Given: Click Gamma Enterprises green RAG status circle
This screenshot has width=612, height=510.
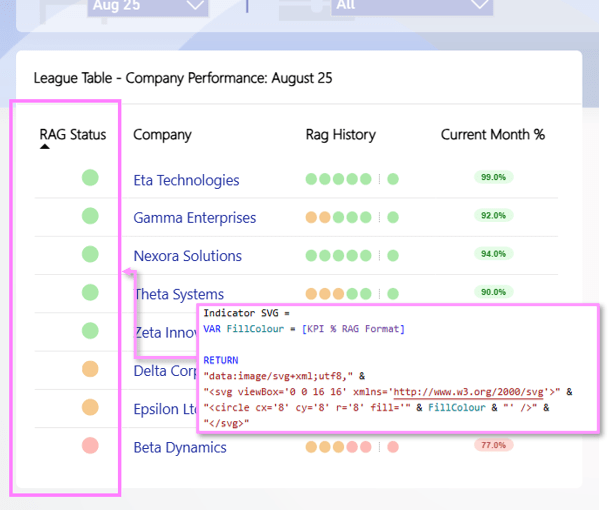Looking at the screenshot, I should (90, 216).
